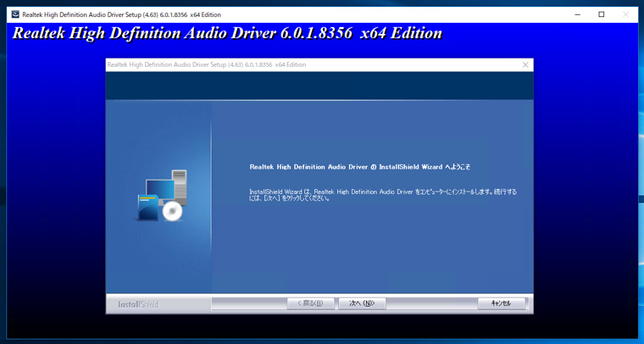Click the large banner 'Realtek High Definition Audio Driver 6.0.1.8356'

point(227,33)
